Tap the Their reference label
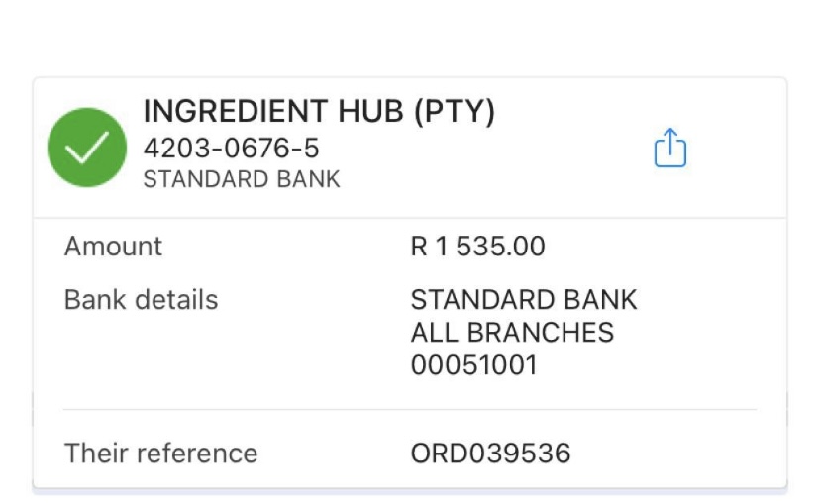The height and width of the screenshot is (504, 820). coord(160,453)
